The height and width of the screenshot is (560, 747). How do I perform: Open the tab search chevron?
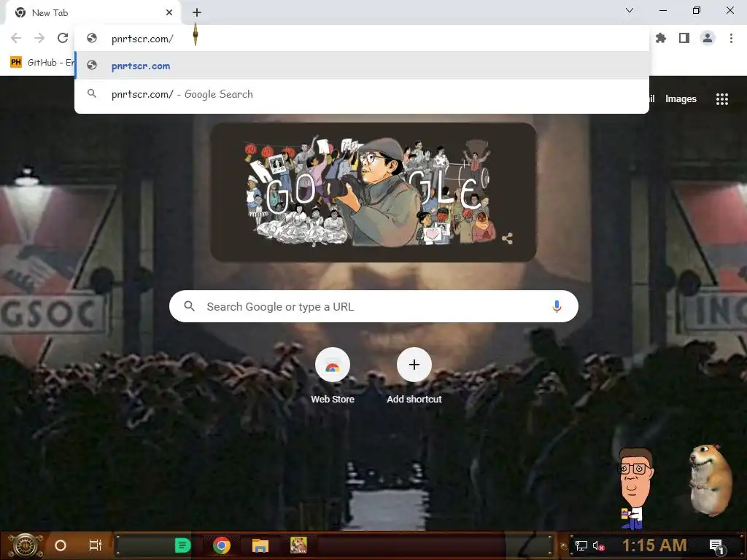pos(630,10)
